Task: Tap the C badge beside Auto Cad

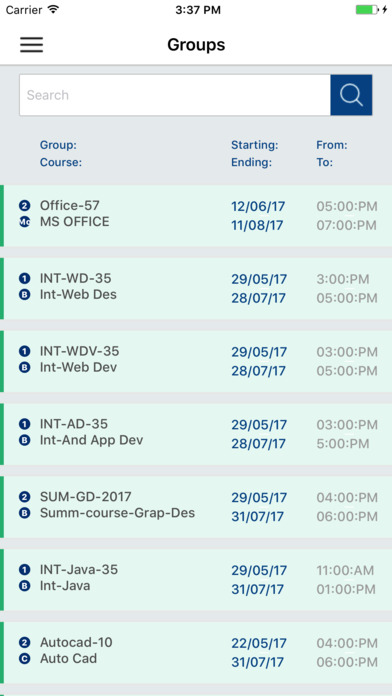Action: [24, 659]
